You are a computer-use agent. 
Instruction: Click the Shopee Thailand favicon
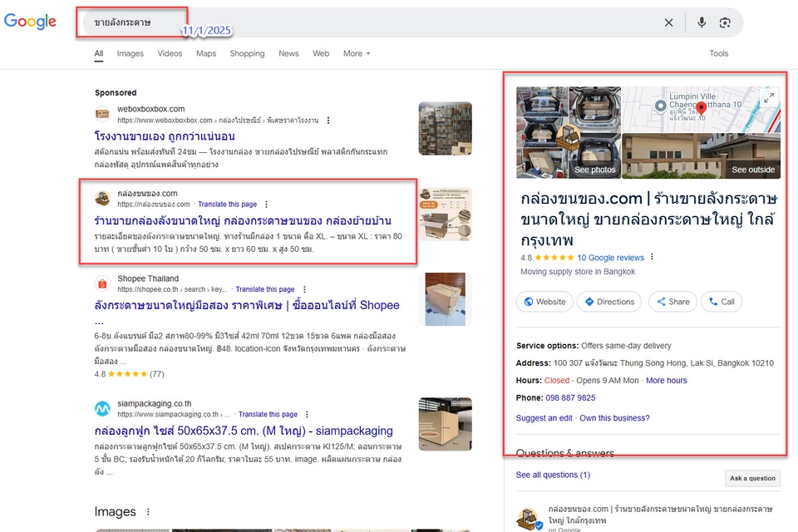point(103,283)
